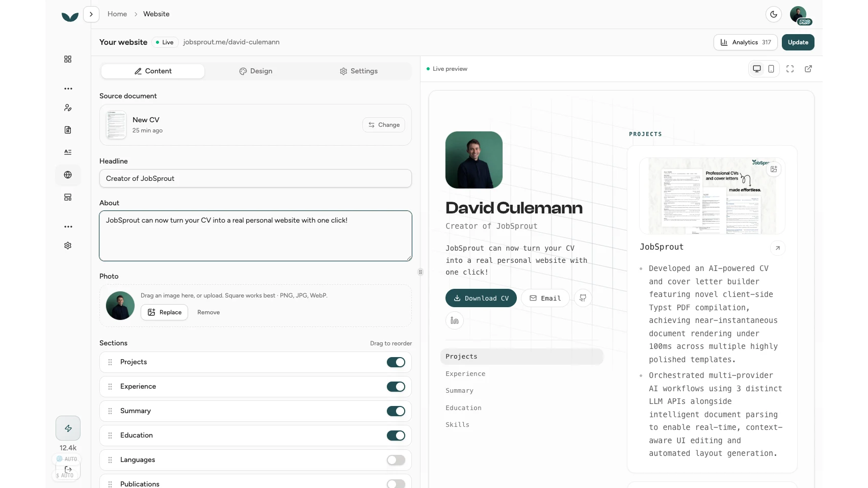Click the LinkedIn icon in preview

click(x=455, y=320)
